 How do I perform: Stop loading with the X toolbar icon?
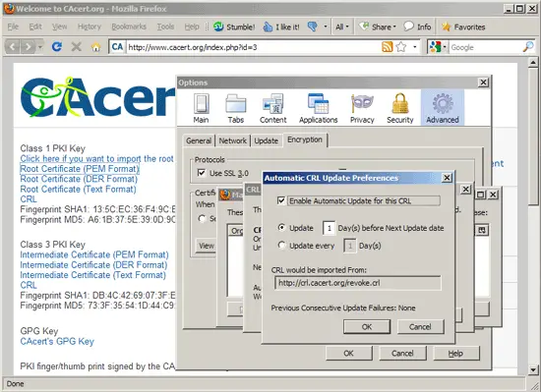tap(77, 46)
